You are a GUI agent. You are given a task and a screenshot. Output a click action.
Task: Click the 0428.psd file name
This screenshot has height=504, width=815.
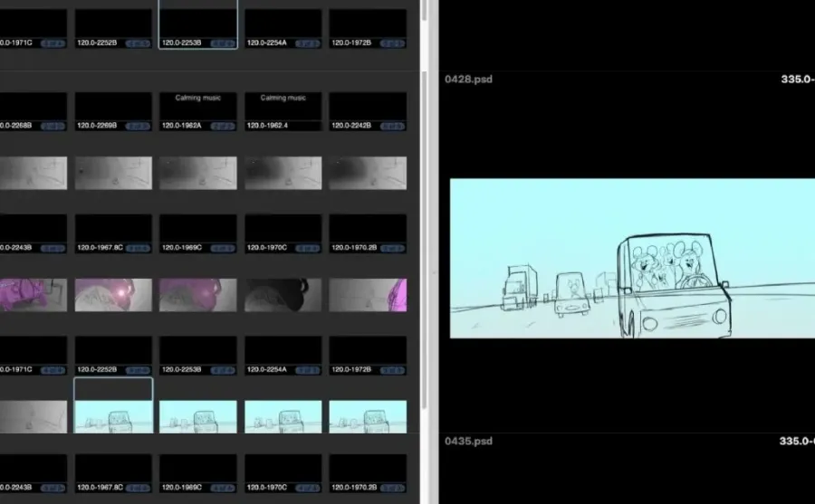pyautogui.click(x=468, y=80)
